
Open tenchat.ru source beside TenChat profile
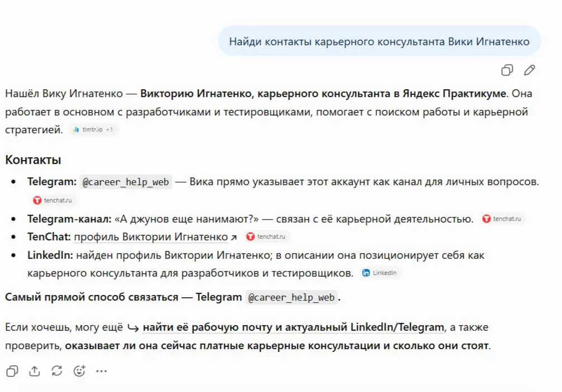coord(266,236)
